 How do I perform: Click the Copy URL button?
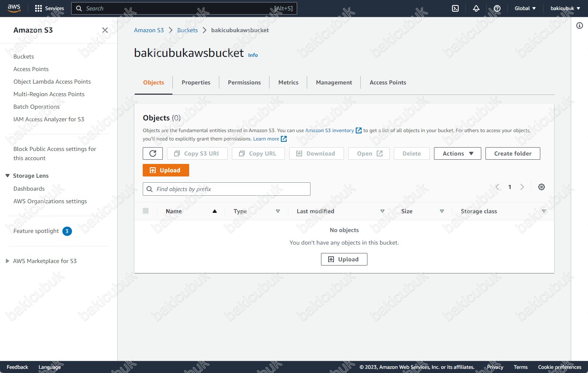pyautogui.click(x=258, y=153)
